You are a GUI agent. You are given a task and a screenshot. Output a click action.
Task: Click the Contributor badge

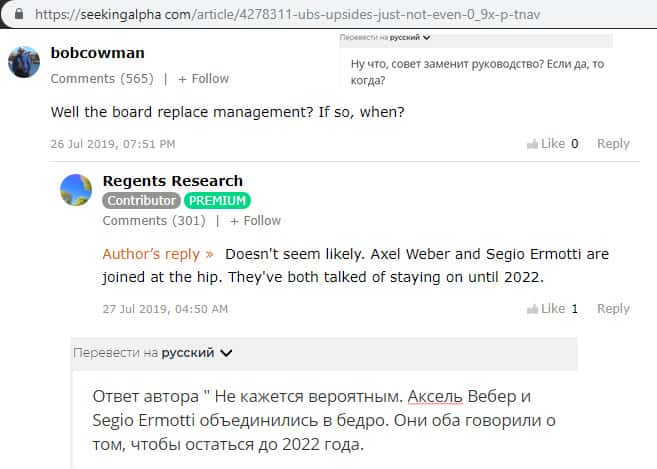[142, 200]
